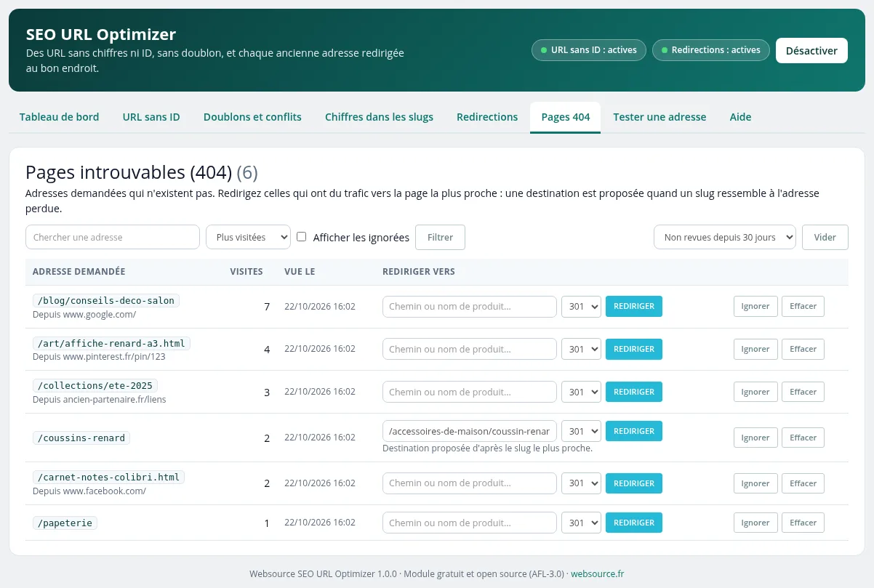Open the Redirections tab
Screen dimensions: 874x588
pos(487,117)
